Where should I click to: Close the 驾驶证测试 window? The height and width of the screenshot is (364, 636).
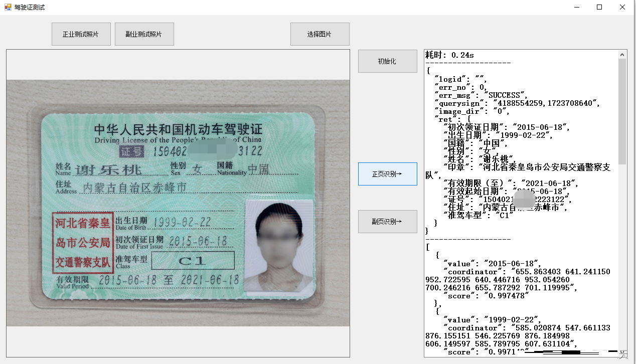(622, 7)
